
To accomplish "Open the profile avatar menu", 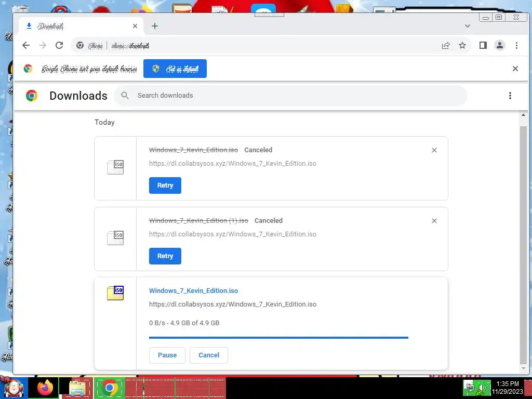I will (x=500, y=46).
